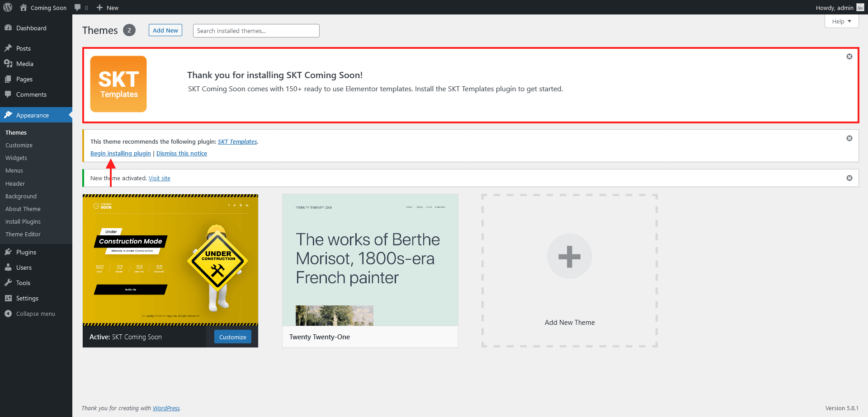Viewport: 868px width, 417px height.
Task: Click the Comments icon in sidebar
Action: click(8, 94)
